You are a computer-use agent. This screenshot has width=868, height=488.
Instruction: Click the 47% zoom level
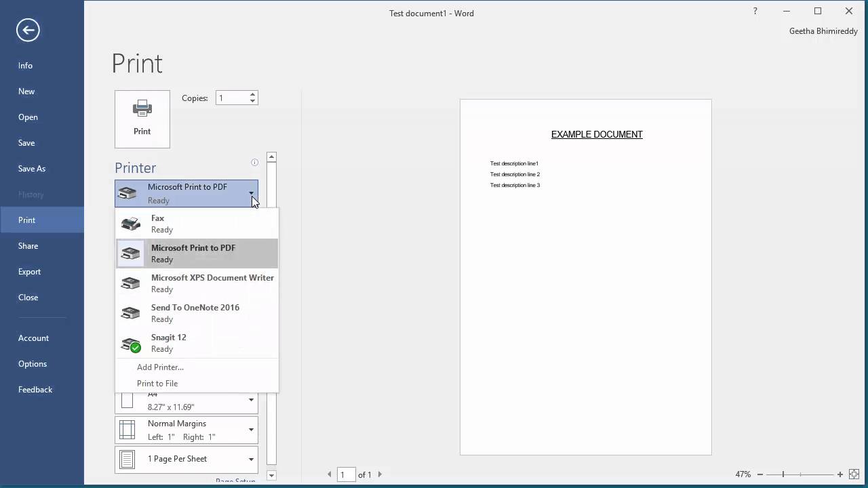[743, 474]
